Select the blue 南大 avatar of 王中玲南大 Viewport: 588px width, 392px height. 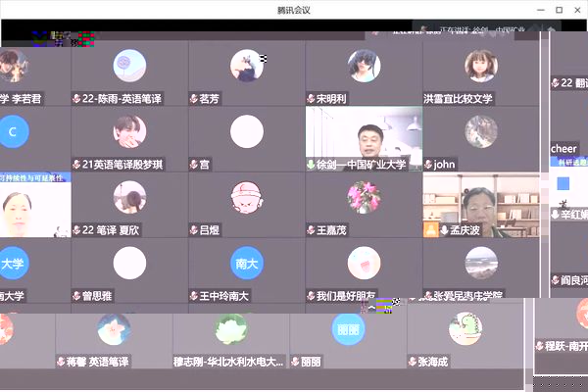[247, 263]
